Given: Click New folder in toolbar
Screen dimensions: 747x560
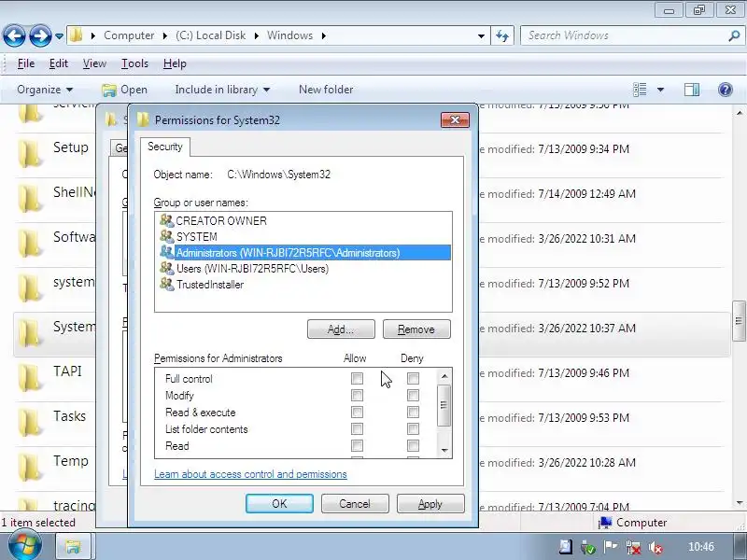Looking at the screenshot, I should [x=326, y=90].
